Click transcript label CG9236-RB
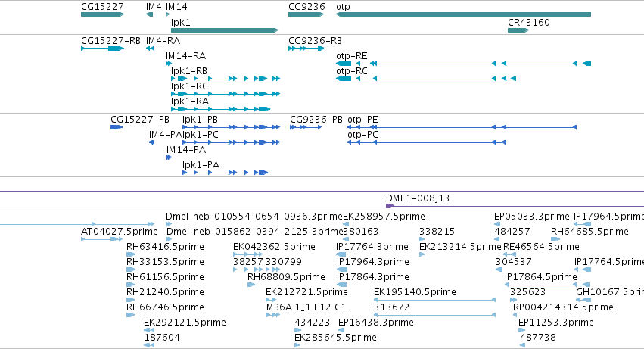The width and height of the screenshot is (644, 349). 315,41
